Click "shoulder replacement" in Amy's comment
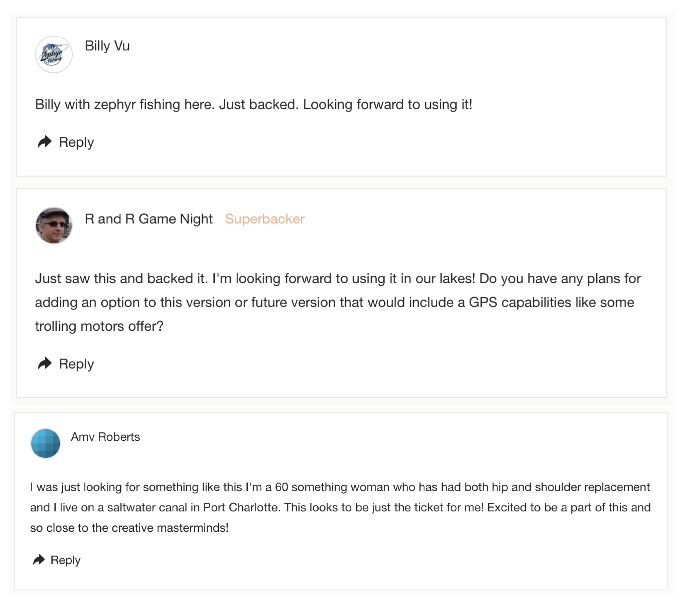This screenshot has height=616, width=687. coord(592,487)
